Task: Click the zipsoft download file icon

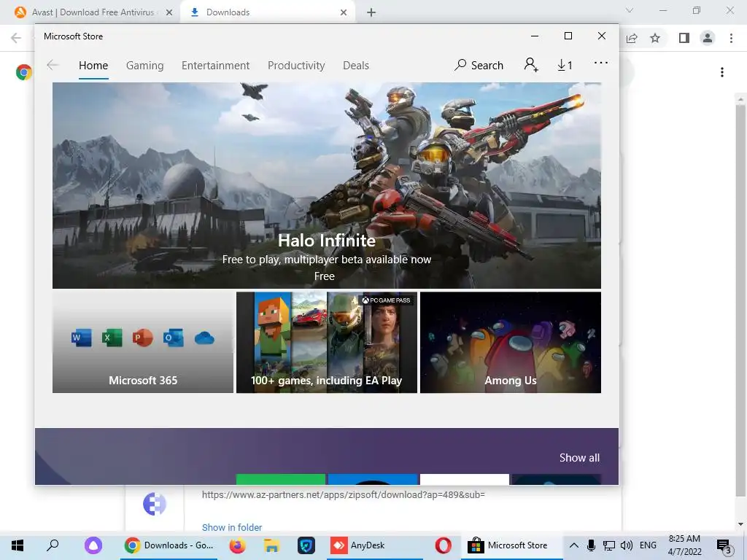Action: 155,504
